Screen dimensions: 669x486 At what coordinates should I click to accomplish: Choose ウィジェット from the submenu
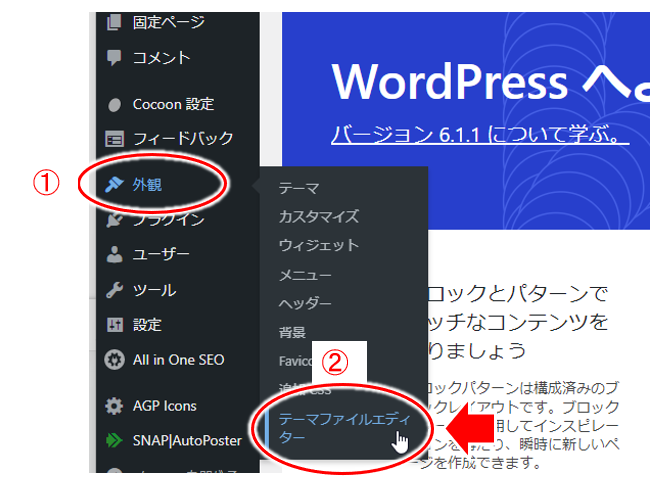click(x=319, y=245)
